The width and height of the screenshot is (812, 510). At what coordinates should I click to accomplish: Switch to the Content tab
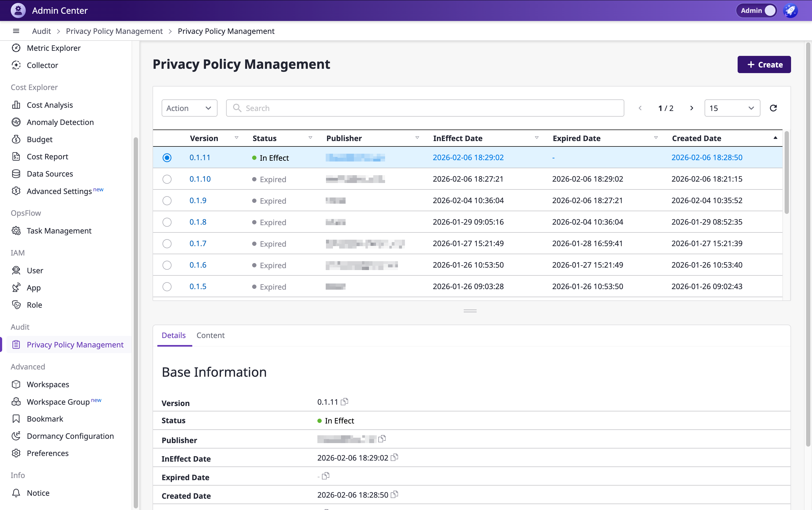(x=210, y=335)
